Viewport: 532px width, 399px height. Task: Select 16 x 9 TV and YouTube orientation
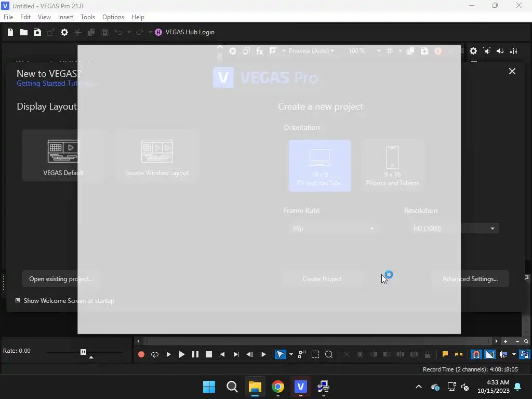tap(320, 166)
